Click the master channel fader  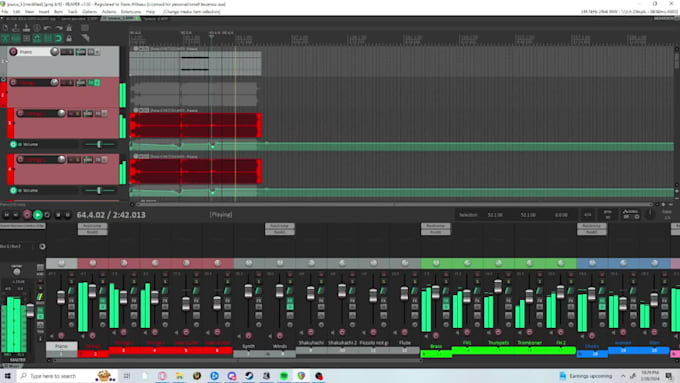30,310
